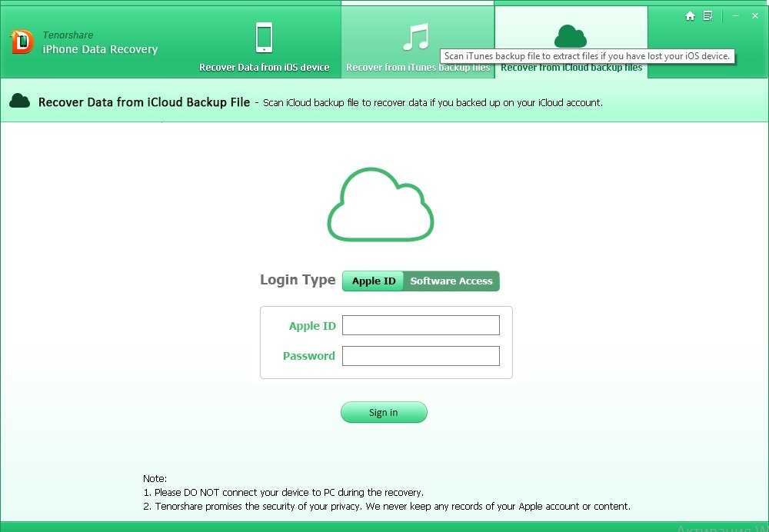Click the home icon in title bar

[690, 16]
